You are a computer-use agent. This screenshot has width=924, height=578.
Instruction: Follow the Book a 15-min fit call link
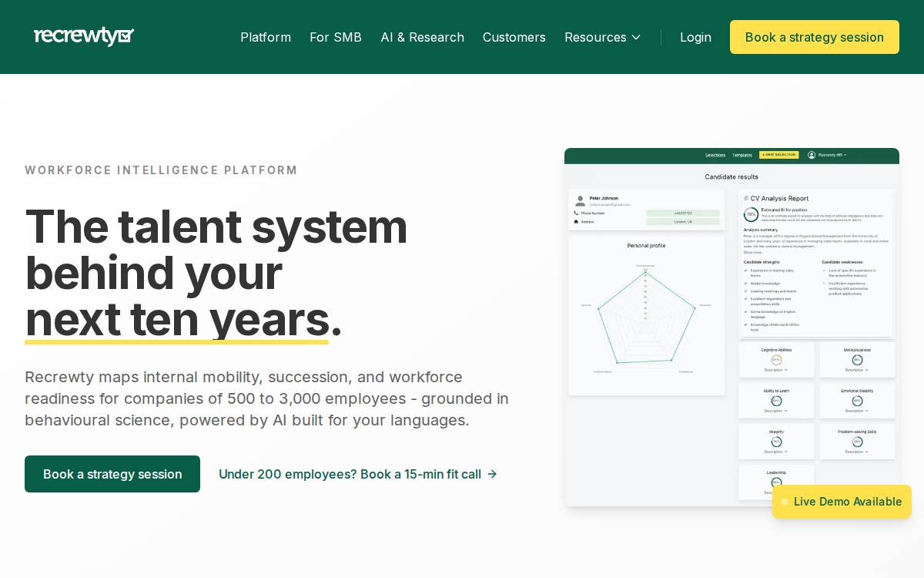pos(358,474)
